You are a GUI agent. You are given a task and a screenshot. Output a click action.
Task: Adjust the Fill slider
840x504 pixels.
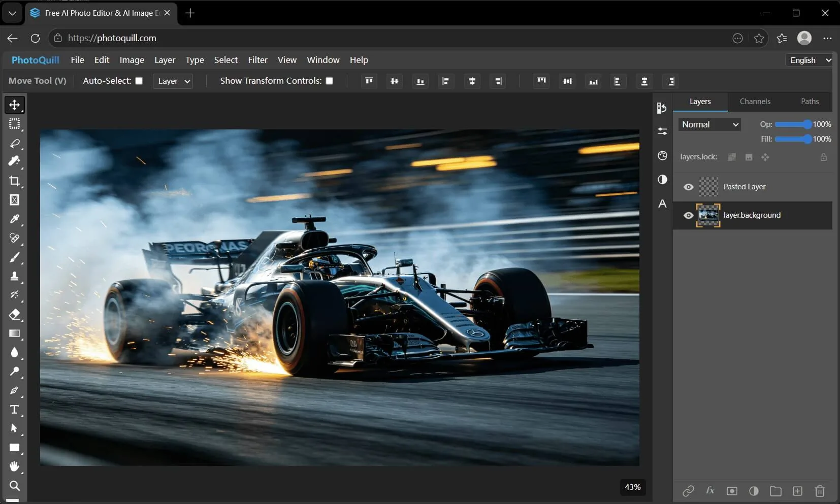[x=793, y=139]
